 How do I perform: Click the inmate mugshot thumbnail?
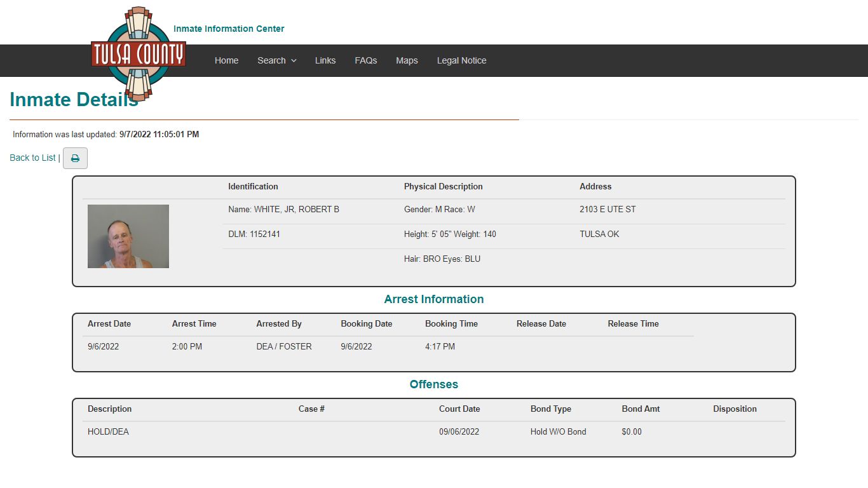(128, 236)
